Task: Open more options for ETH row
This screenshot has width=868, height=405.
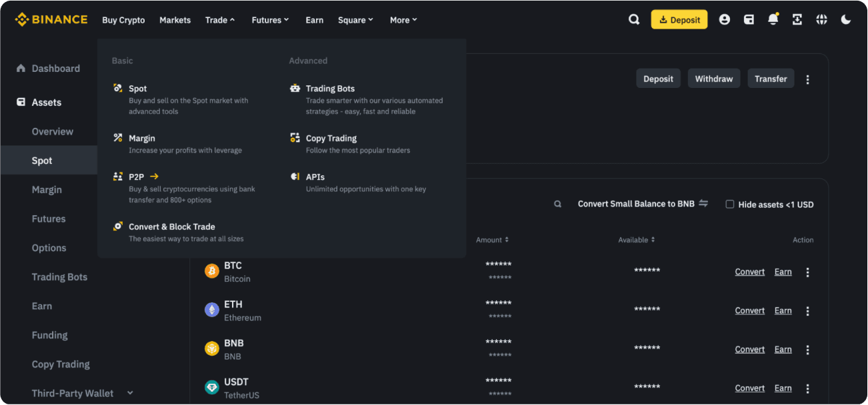Action: [808, 310]
